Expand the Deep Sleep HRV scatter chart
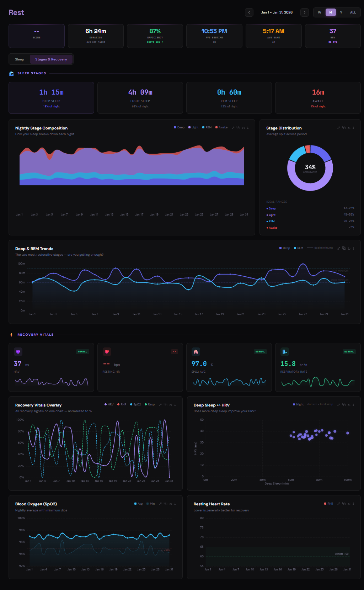Viewport: 364px width, 590px height. click(339, 405)
